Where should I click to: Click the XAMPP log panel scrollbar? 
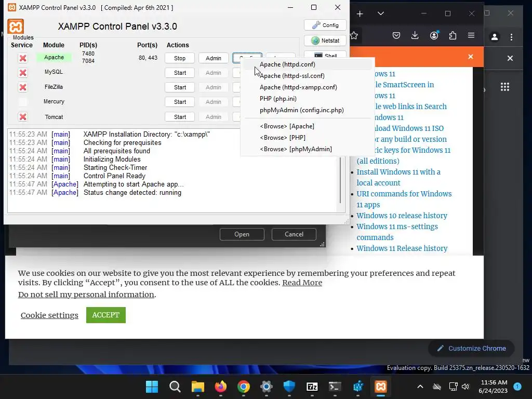click(x=340, y=180)
